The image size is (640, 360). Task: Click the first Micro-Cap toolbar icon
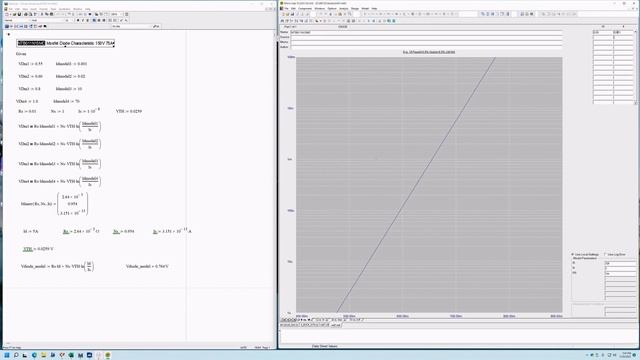pos(283,14)
